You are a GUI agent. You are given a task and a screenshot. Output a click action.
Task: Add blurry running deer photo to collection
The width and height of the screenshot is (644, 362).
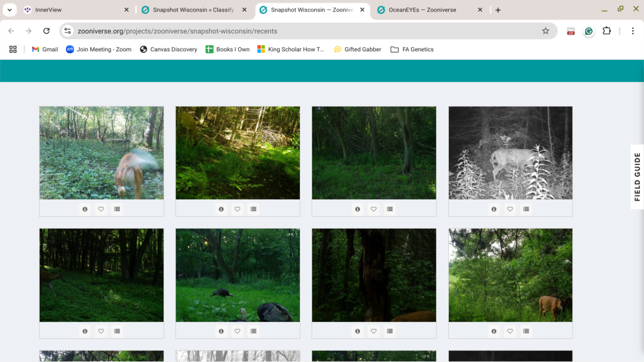[x=117, y=209]
